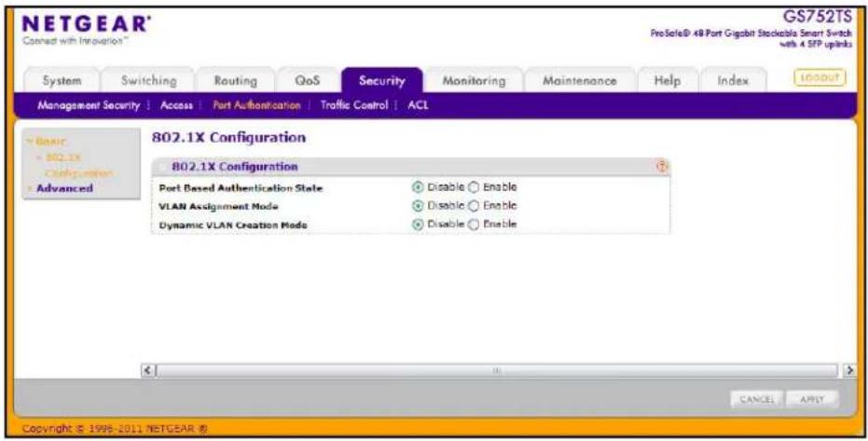
Task: Switch to the Switching tab
Action: pyautogui.click(x=148, y=81)
